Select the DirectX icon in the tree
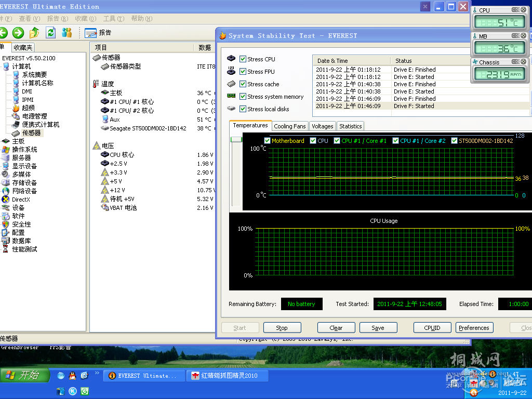 [5, 199]
